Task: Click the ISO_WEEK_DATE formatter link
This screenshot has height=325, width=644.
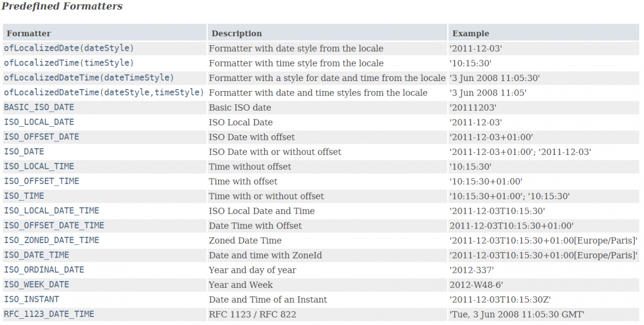Action: 36,285
